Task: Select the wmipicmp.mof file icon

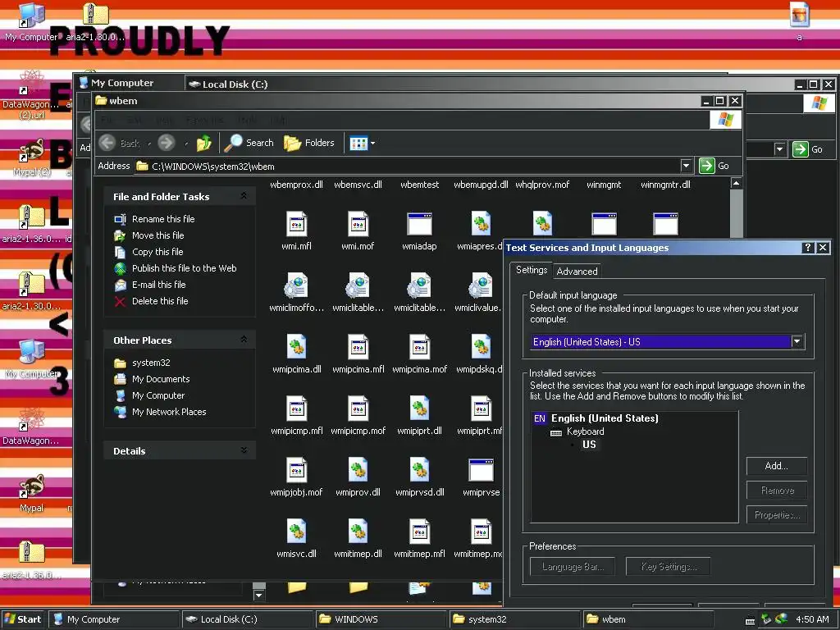Action: tap(358, 409)
